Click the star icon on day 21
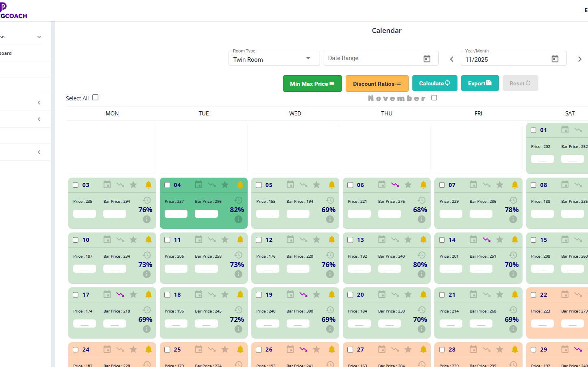This screenshot has height=367, width=588. tap(500, 295)
